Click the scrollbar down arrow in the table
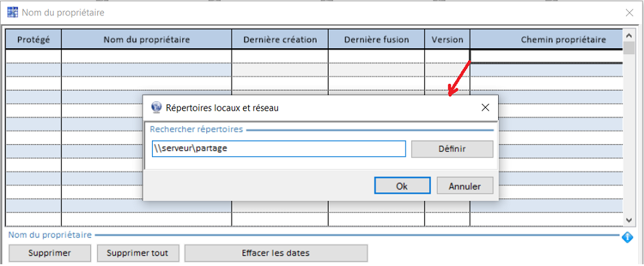This screenshot has width=644, height=266. point(629,220)
